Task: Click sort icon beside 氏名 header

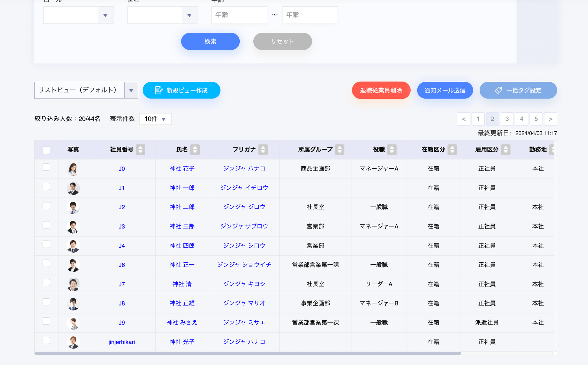Action: (x=195, y=149)
